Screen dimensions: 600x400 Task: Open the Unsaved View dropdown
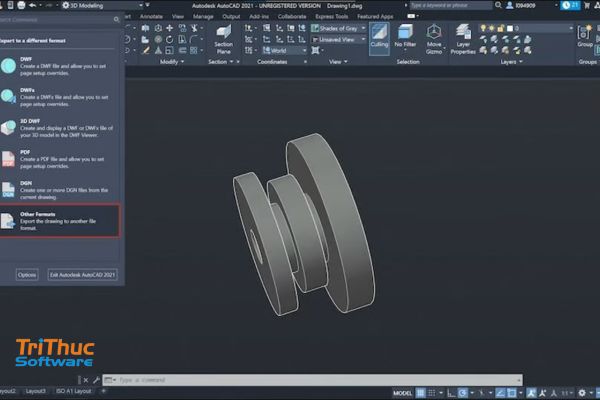click(x=338, y=39)
